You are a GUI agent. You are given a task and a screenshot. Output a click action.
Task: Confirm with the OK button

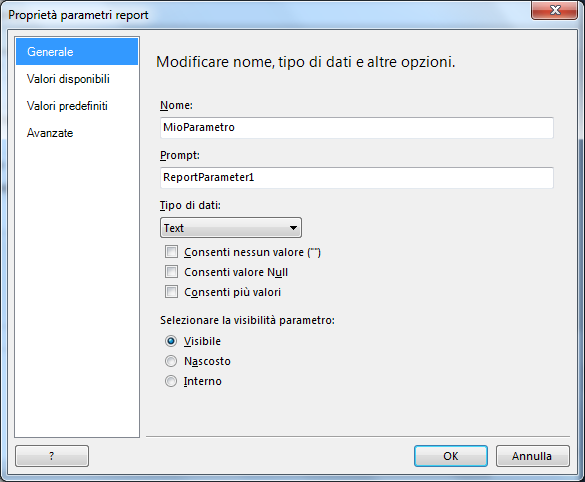(x=451, y=456)
